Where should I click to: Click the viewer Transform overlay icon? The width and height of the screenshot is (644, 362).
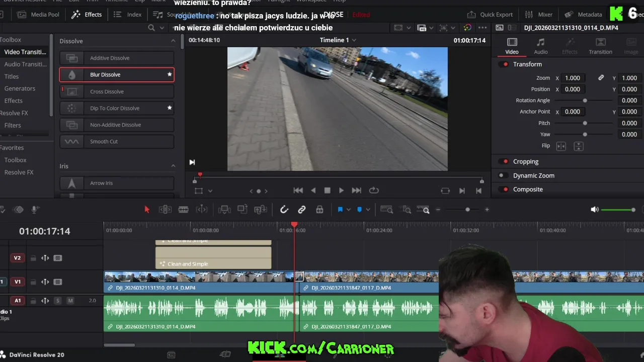click(199, 191)
